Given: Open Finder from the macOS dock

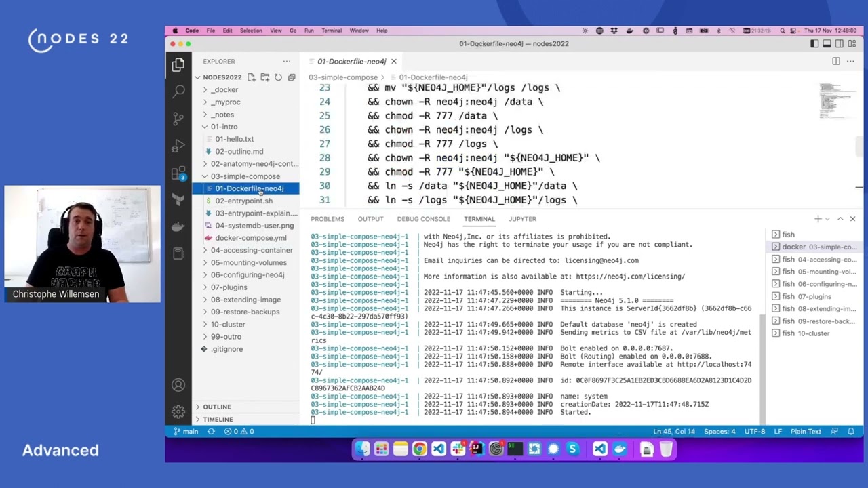Looking at the screenshot, I should click(362, 449).
